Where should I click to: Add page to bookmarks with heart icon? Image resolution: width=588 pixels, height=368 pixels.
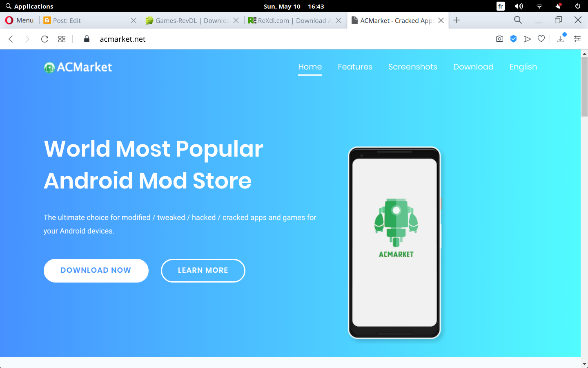541,39
